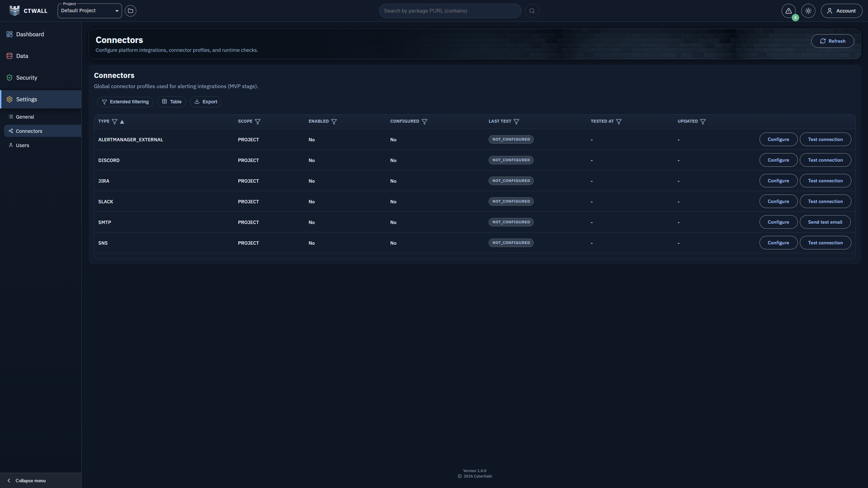868x488 pixels.
Task: Toggle Type column sort arrow
Action: pos(122,122)
